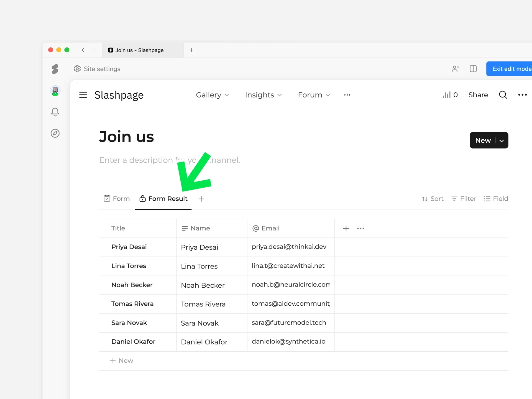532x399 pixels.
Task: Click the Slashpage logo icon in sidebar
Action: (55, 69)
